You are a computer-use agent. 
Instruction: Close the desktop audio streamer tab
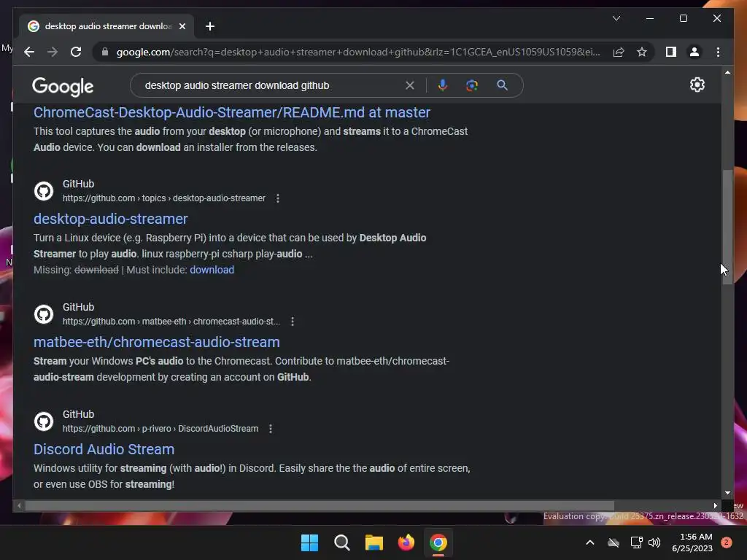(182, 26)
